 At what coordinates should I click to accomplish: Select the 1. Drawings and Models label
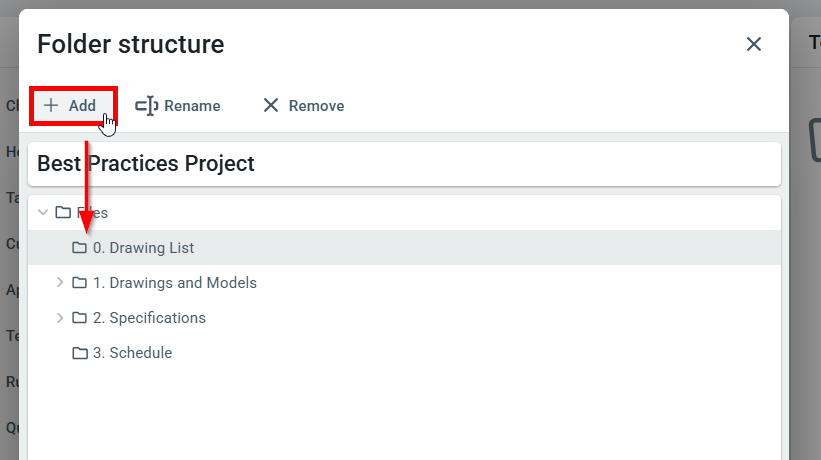[175, 283]
